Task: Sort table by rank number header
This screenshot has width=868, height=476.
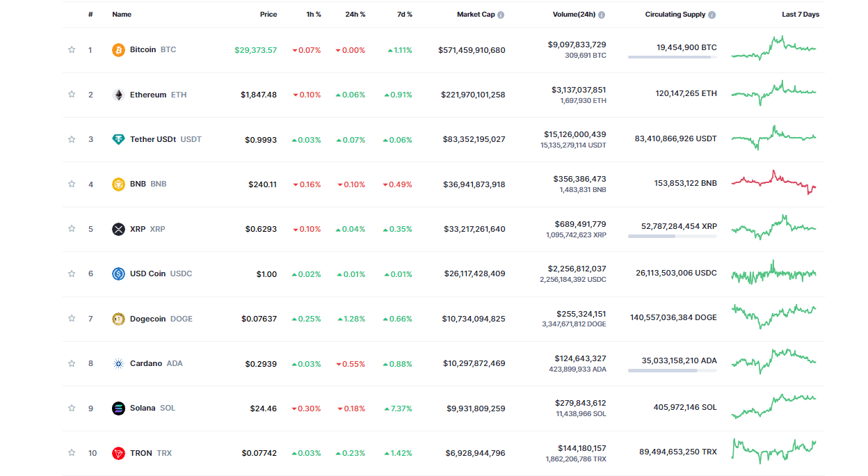Action: pyautogui.click(x=90, y=15)
